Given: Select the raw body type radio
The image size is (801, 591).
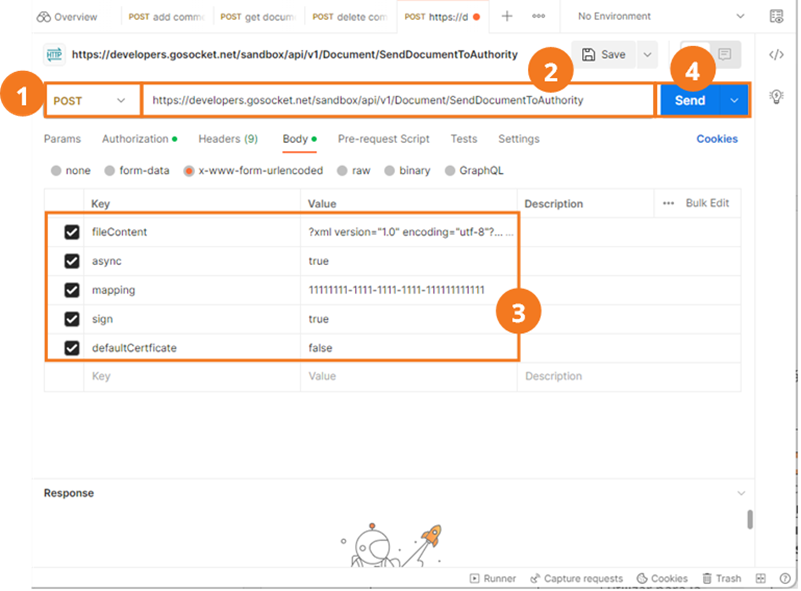Looking at the screenshot, I should (x=354, y=171).
